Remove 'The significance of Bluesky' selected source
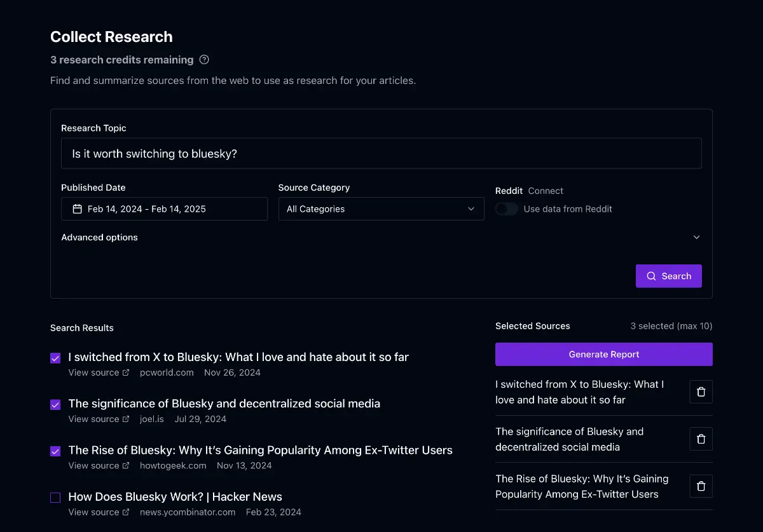The width and height of the screenshot is (763, 532). click(x=701, y=439)
